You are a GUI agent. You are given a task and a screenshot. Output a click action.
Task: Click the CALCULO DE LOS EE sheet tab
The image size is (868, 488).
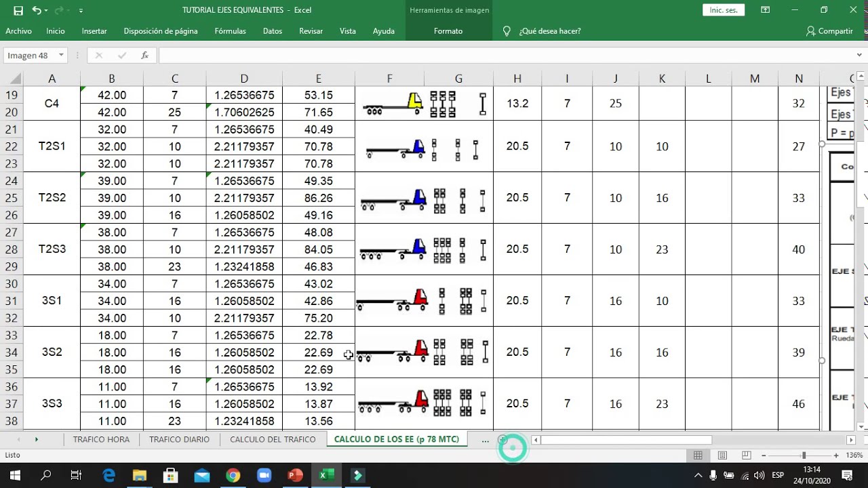click(396, 439)
